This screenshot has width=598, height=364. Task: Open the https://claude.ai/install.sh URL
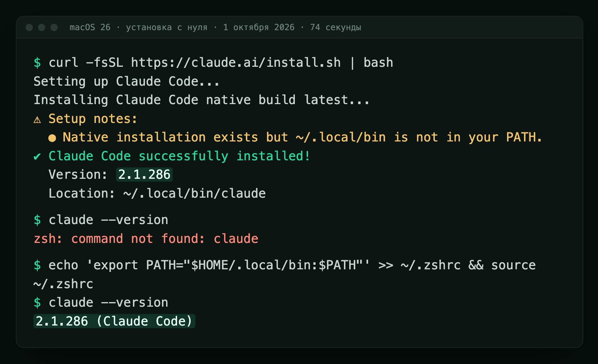coord(236,63)
